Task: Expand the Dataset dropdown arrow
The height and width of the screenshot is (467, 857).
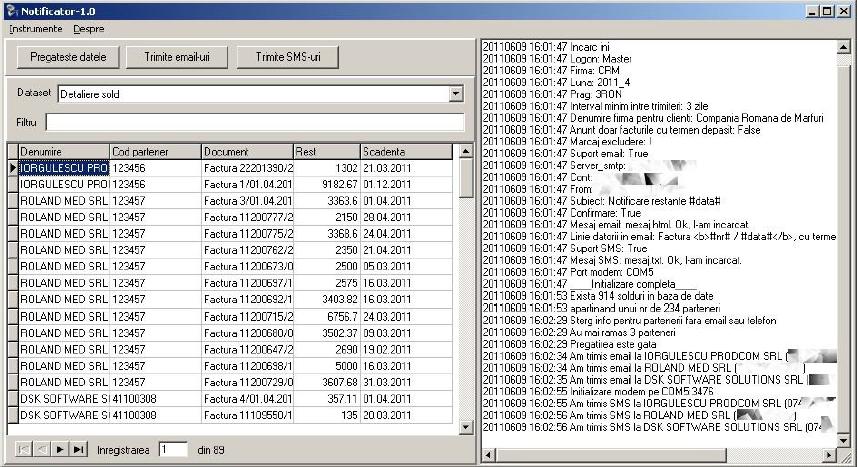Action: [456, 94]
